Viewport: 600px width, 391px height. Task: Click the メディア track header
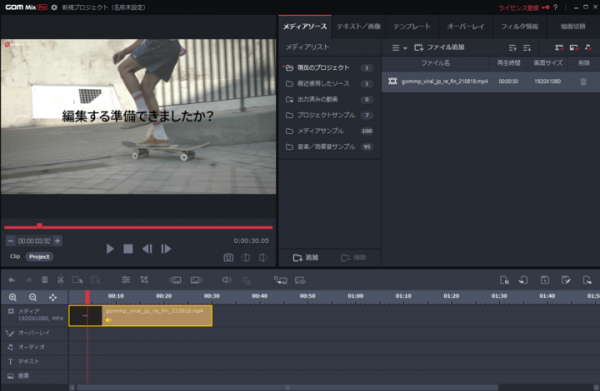pyautogui.click(x=35, y=315)
